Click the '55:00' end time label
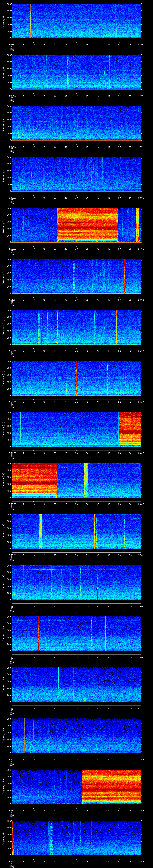The height and width of the screenshot is (868, 153). (141, 453)
